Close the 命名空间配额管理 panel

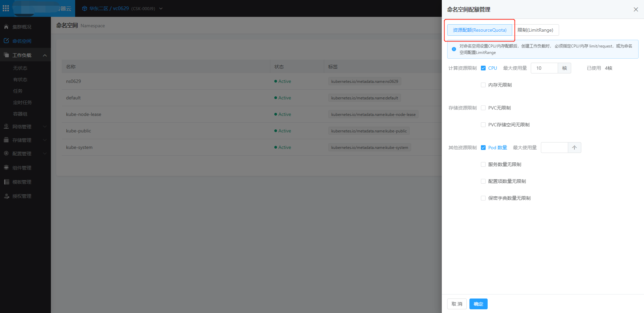[636, 9]
